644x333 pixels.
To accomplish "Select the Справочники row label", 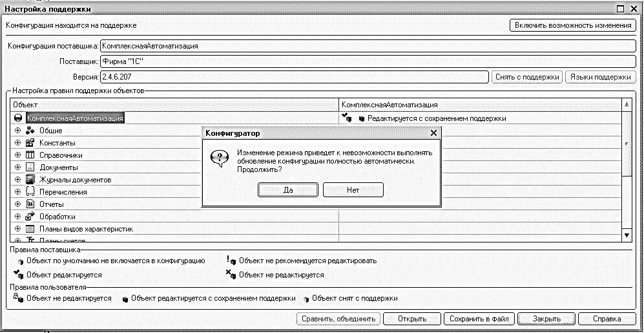I will pyautogui.click(x=61, y=155).
